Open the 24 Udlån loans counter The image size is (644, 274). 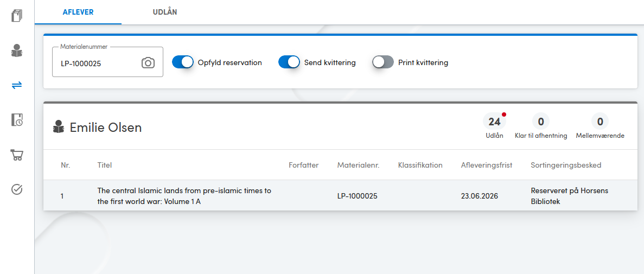pos(494,126)
